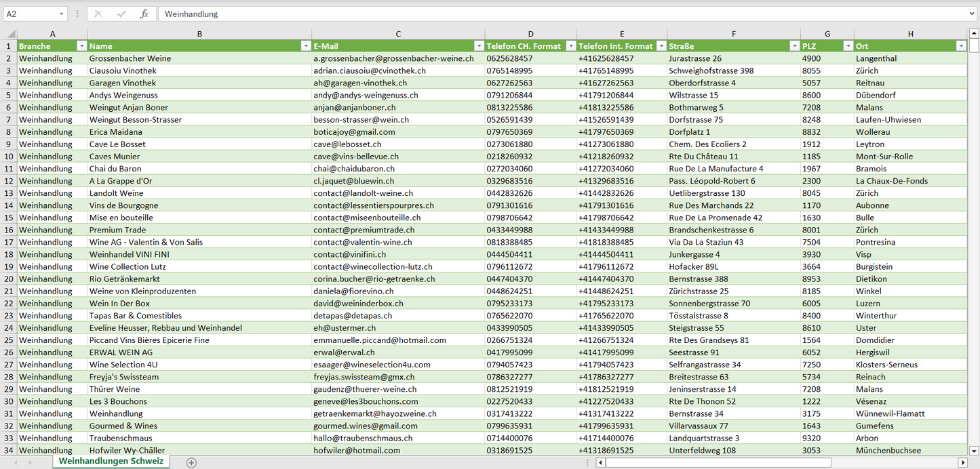Click the Select All corner triangle

click(x=11, y=34)
